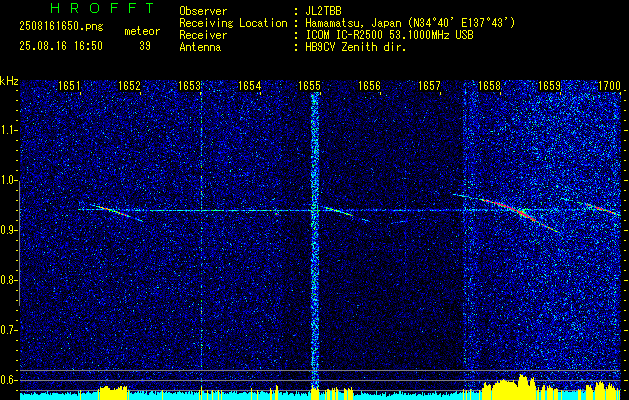This screenshot has height=400, width=629.
Task: Click the Receiver label
Action: [203, 35]
